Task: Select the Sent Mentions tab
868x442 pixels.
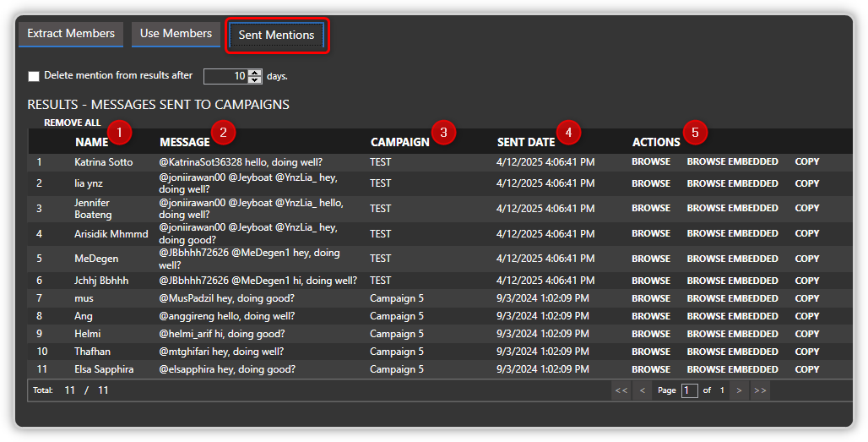Action: (276, 35)
